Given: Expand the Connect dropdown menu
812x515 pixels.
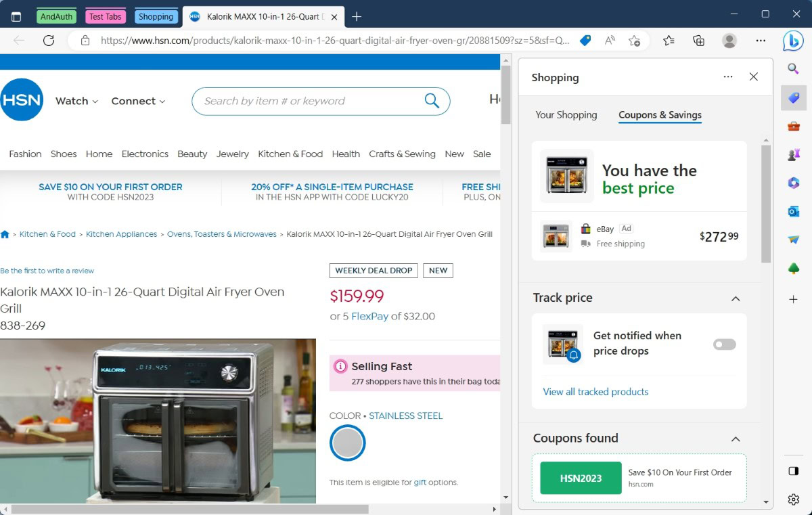Looking at the screenshot, I should pyautogui.click(x=138, y=101).
